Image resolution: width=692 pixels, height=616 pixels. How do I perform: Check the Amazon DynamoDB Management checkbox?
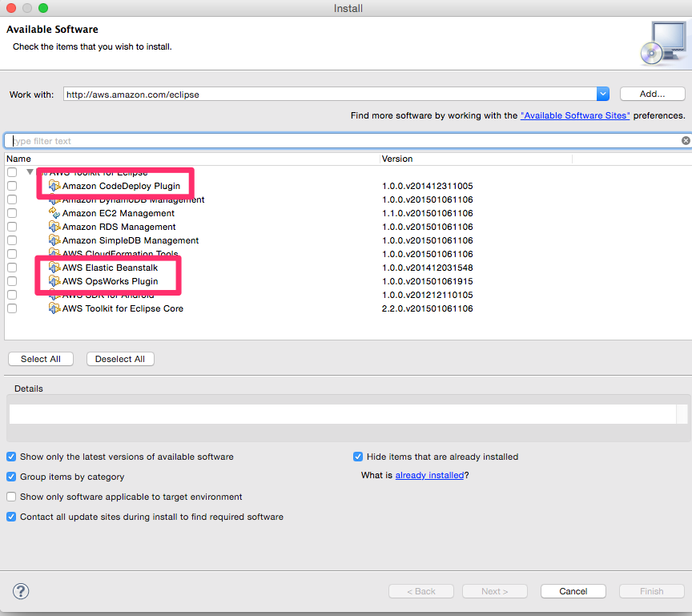point(11,199)
